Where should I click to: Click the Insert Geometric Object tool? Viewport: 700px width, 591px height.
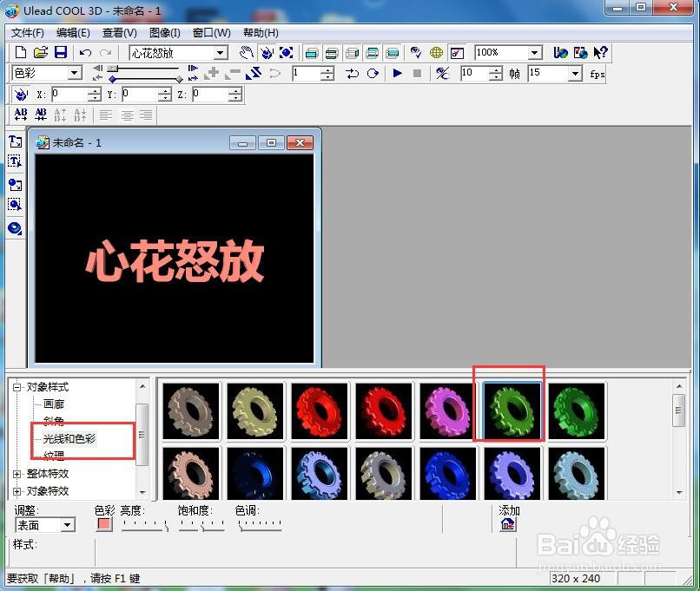click(x=15, y=228)
